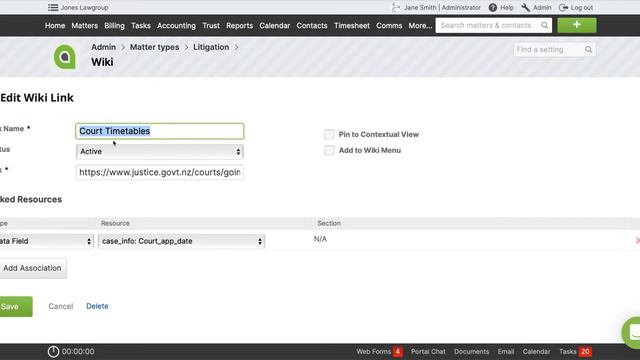Click the Save button
This screenshot has height=360, width=640.
coord(16,307)
